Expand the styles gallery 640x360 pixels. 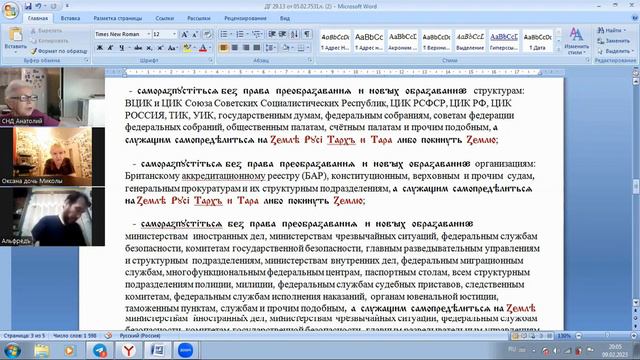pos(558,50)
